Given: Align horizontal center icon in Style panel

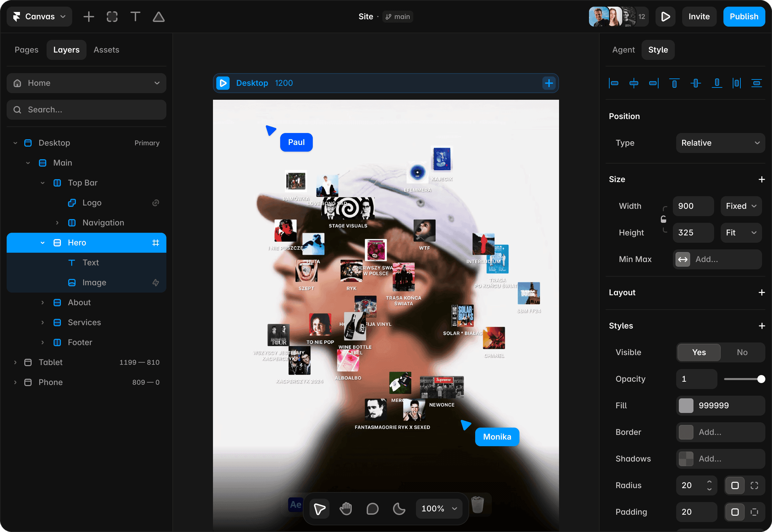Looking at the screenshot, I should click(634, 83).
